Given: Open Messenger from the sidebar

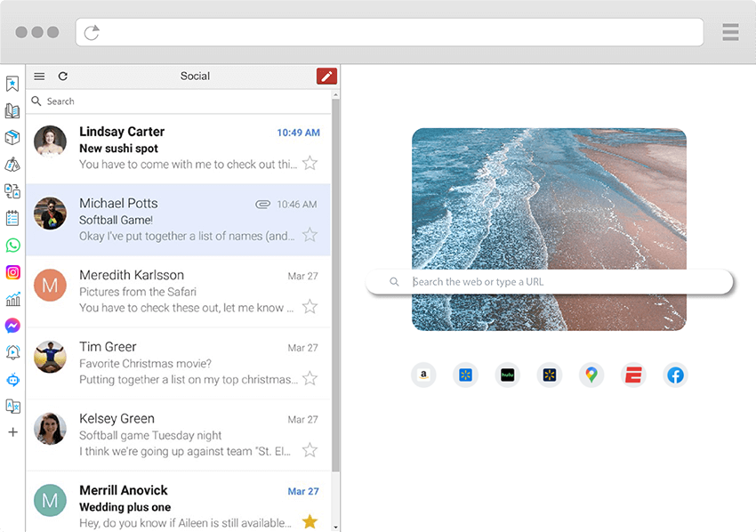Looking at the screenshot, I should (12, 325).
